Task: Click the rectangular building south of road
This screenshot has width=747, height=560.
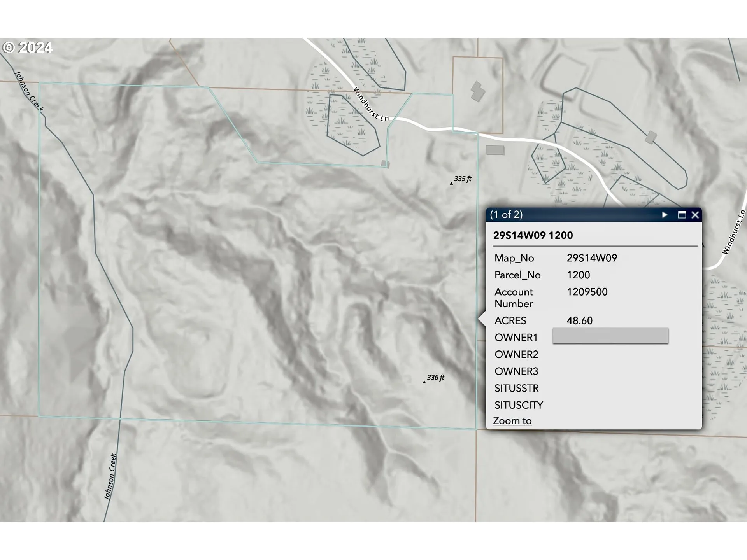Action: pos(495,150)
